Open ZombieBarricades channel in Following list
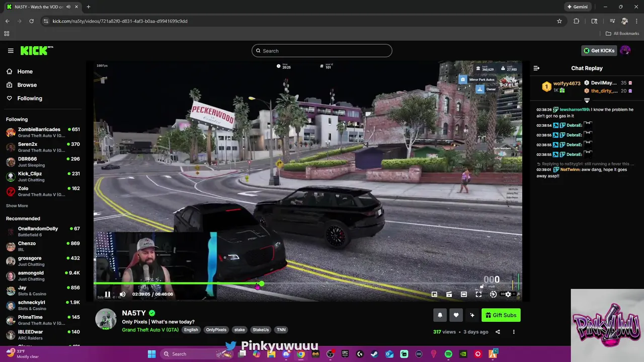 [43, 133]
